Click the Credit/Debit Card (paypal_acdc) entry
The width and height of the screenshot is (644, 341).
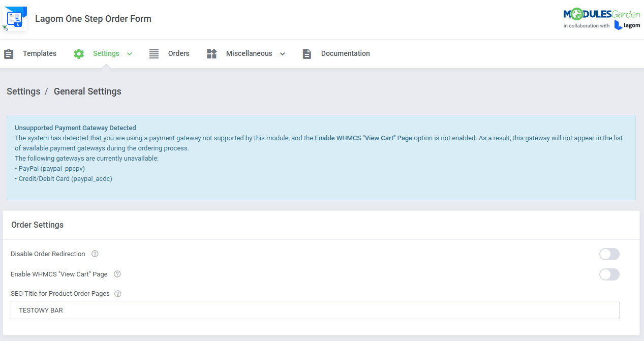[x=64, y=179]
